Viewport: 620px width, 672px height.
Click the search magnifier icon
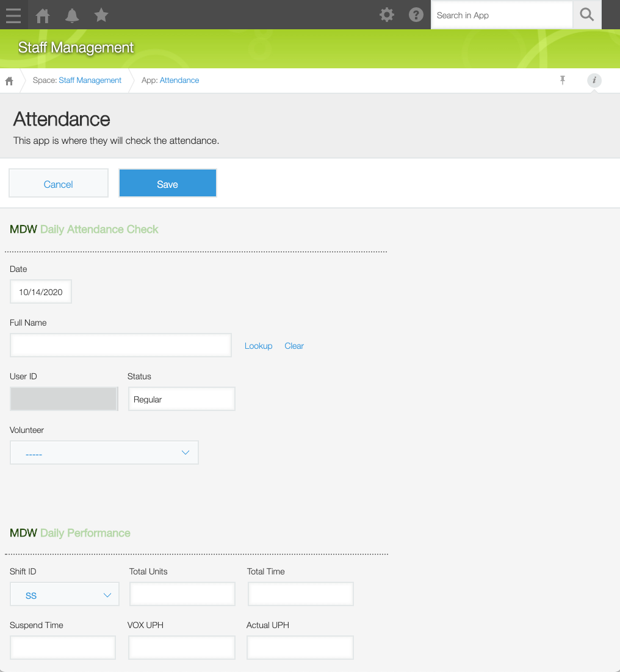pos(586,15)
